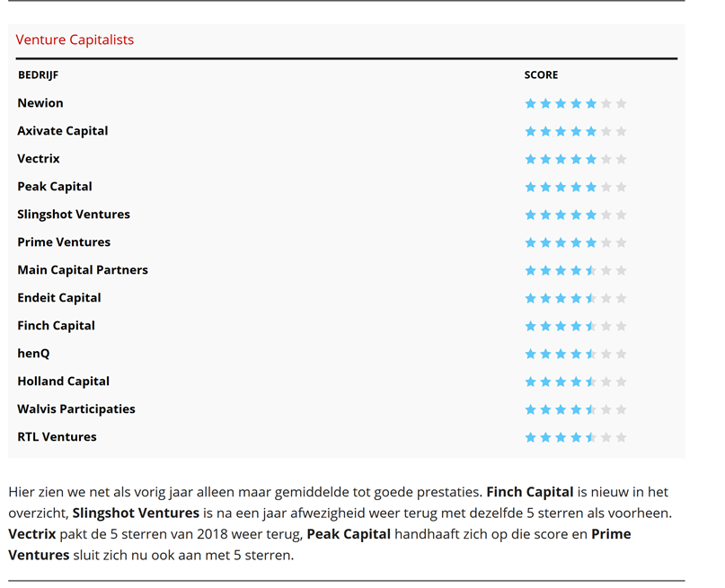Select Finch Capital in the table list
Viewport: 725px width, 588px height.
[x=56, y=326]
